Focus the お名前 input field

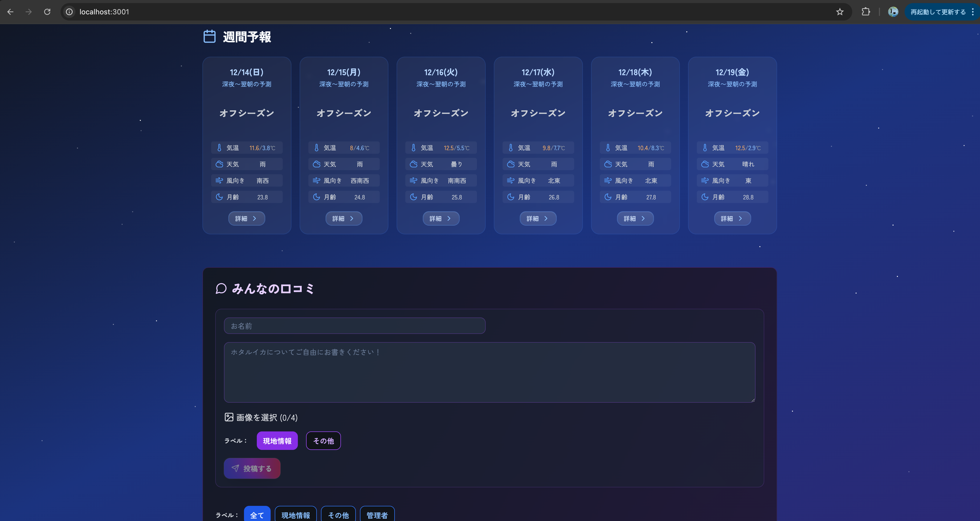click(354, 326)
